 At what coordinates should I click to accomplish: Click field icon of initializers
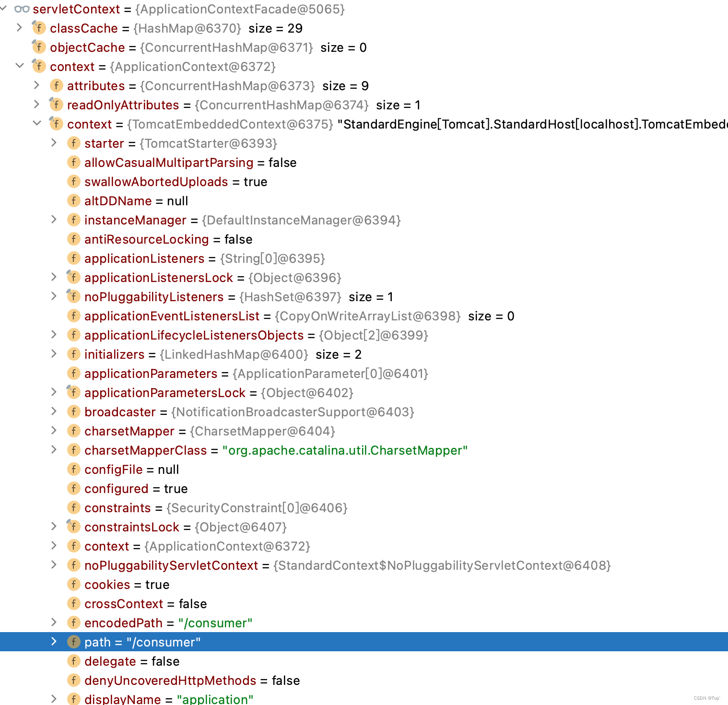[73, 354]
